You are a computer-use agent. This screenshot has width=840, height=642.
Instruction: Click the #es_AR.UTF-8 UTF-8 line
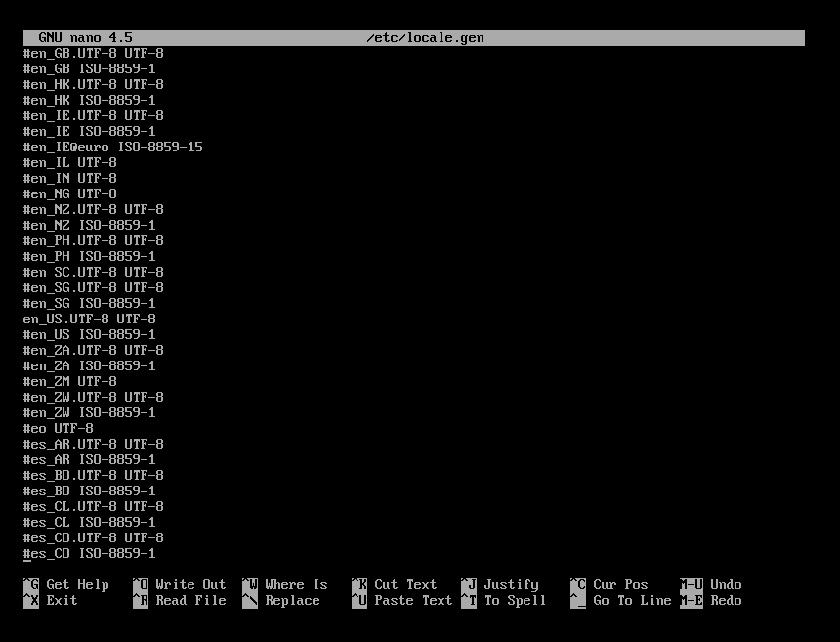coord(94,445)
